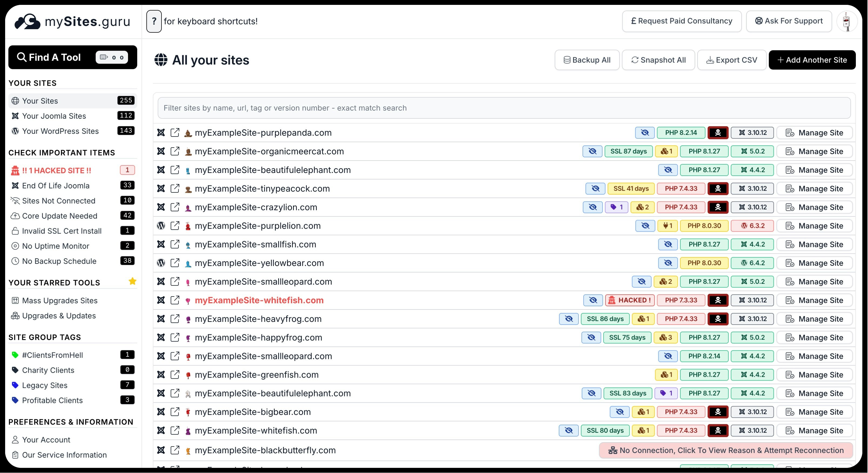
Task: Toggle hidden-eye badge on happyfrog row
Action: [591, 337]
